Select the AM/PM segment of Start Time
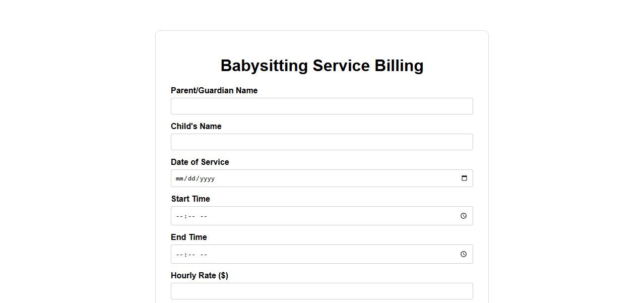This screenshot has height=303, width=644. 204,216
